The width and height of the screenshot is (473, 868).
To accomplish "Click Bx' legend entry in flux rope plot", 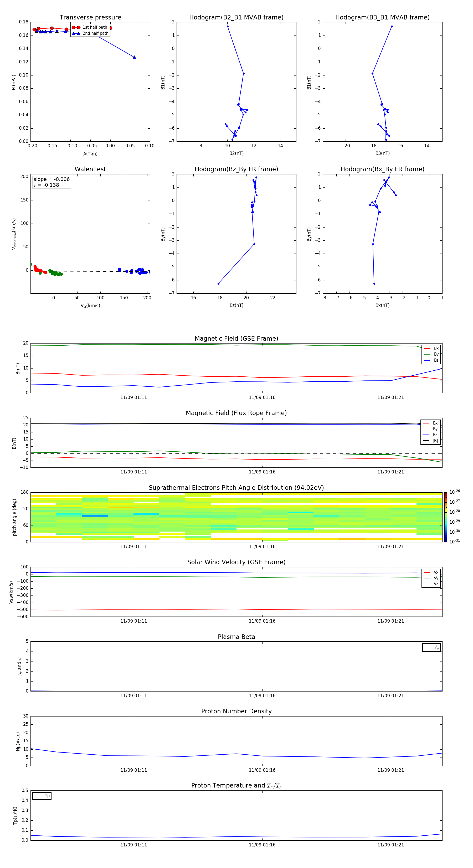I will (x=431, y=423).
